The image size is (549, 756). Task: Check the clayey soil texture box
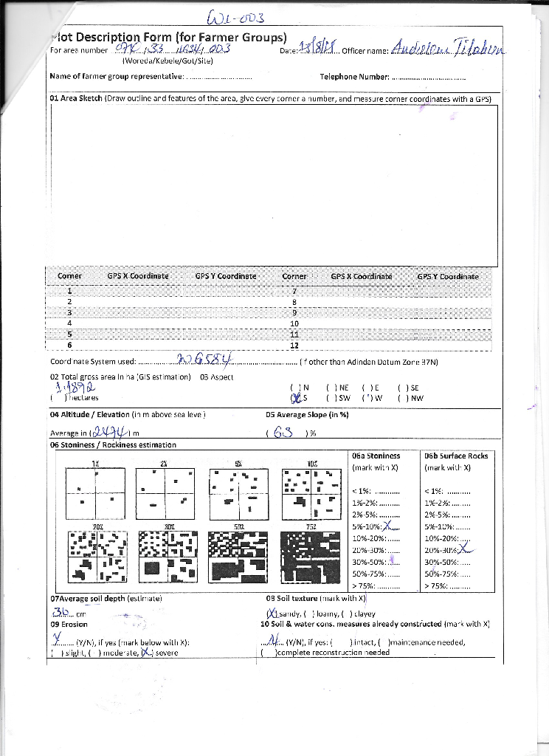pyautogui.click(x=347, y=614)
